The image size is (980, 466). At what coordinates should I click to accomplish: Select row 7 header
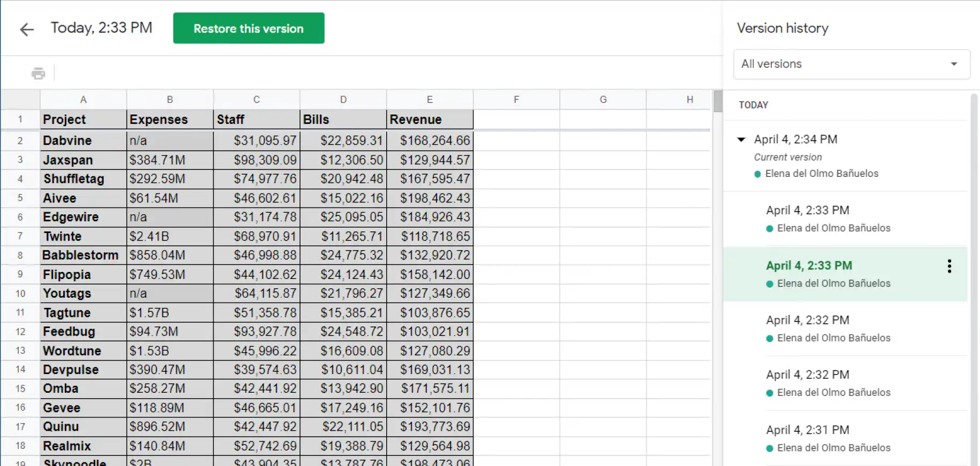click(x=20, y=236)
